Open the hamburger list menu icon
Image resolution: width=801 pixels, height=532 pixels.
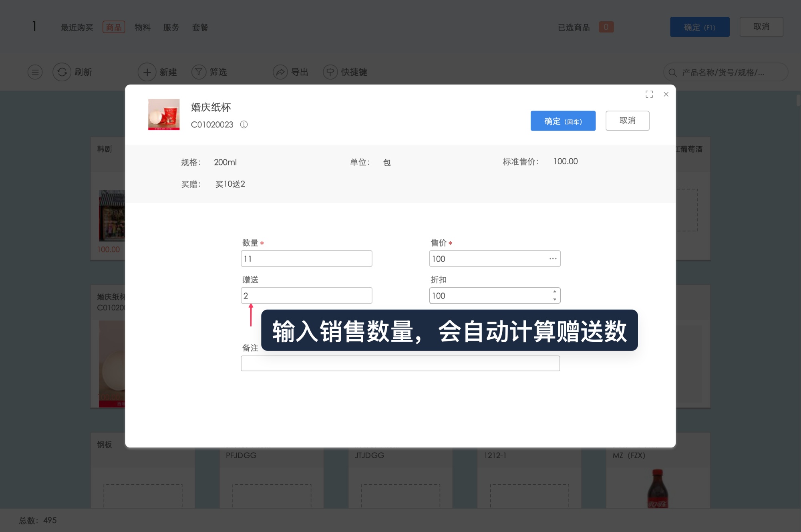coord(35,72)
